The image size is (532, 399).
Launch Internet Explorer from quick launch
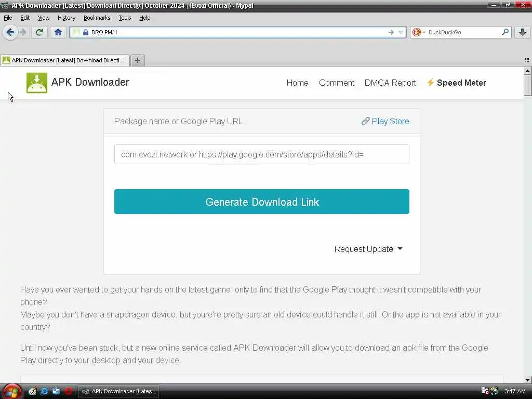click(x=44, y=391)
